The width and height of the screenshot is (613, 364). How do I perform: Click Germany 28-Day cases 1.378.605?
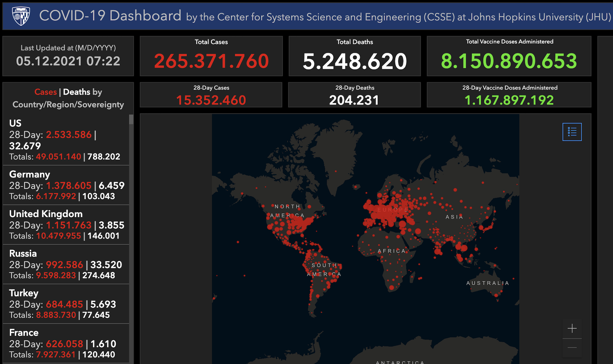coord(69,186)
